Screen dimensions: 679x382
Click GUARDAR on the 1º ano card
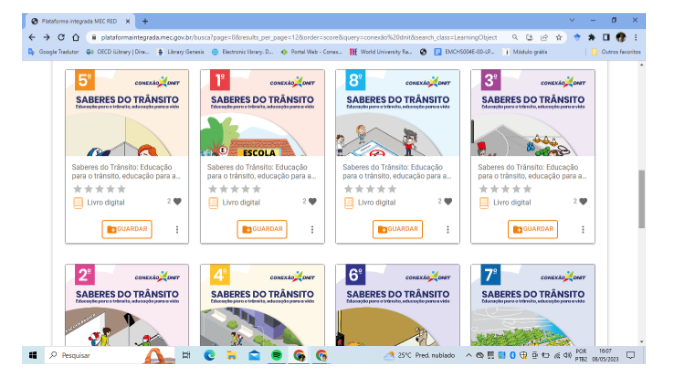click(262, 229)
